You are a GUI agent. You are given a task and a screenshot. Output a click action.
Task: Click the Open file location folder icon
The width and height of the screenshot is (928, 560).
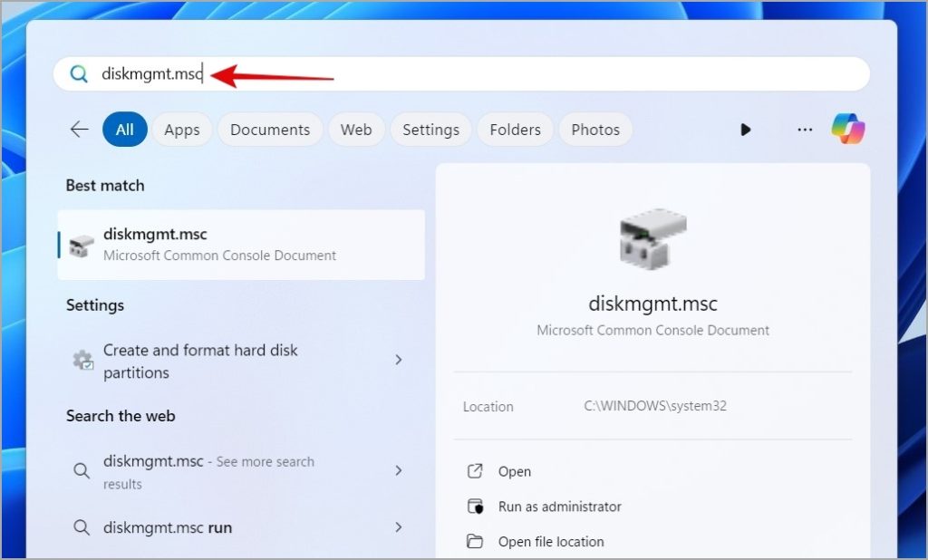tap(475, 541)
